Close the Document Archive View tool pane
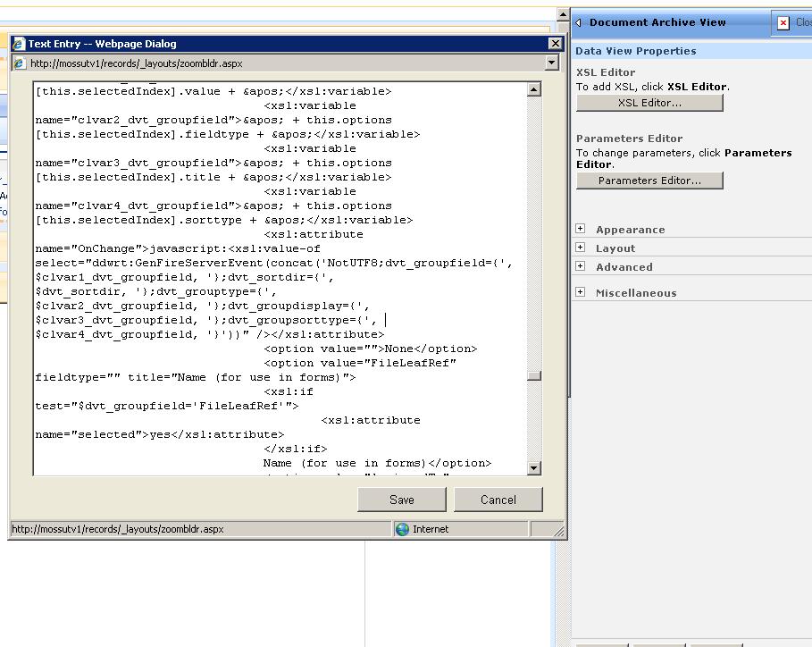The image size is (812, 647). (783, 23)
